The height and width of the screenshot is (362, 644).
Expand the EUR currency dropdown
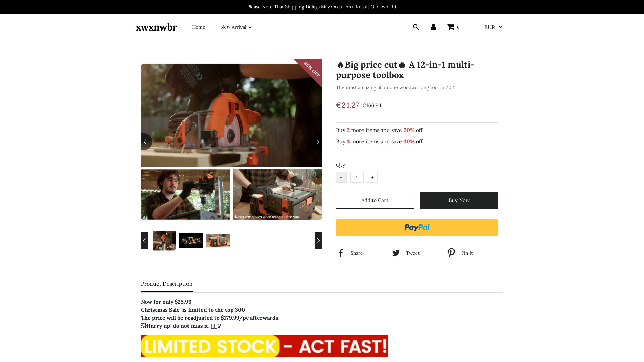(493, 27)
